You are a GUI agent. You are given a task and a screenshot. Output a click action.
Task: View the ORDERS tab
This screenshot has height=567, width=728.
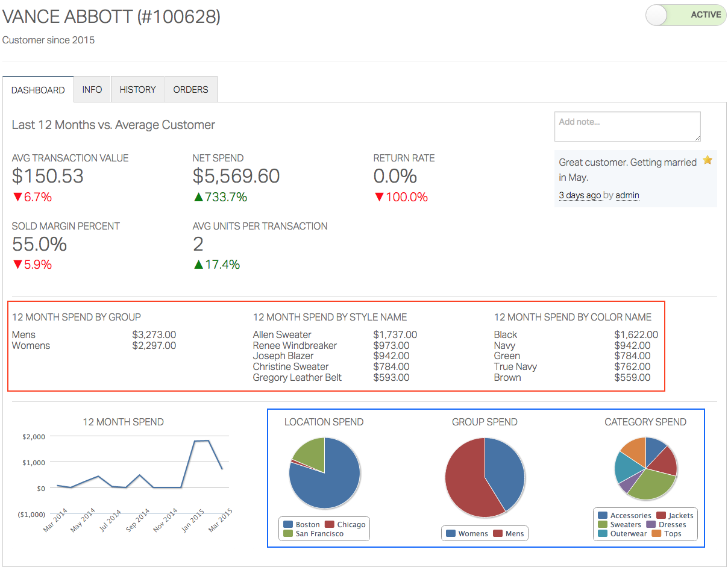(x=190, y=89)
